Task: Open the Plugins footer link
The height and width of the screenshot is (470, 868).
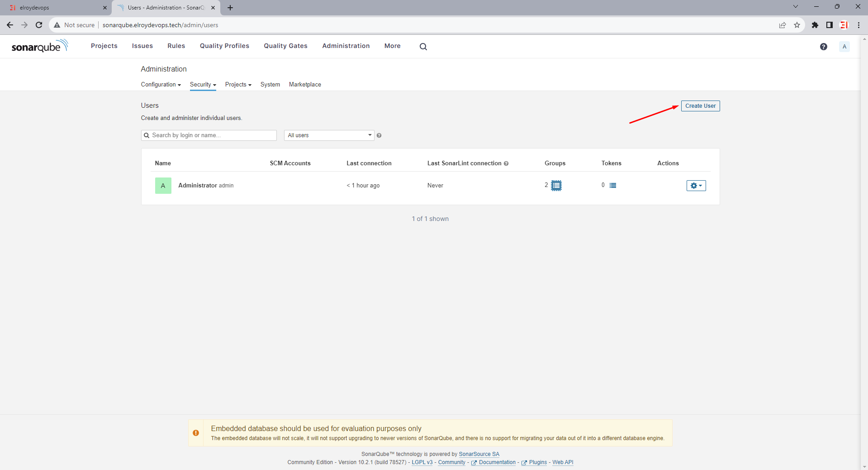Action: point(534,462)
